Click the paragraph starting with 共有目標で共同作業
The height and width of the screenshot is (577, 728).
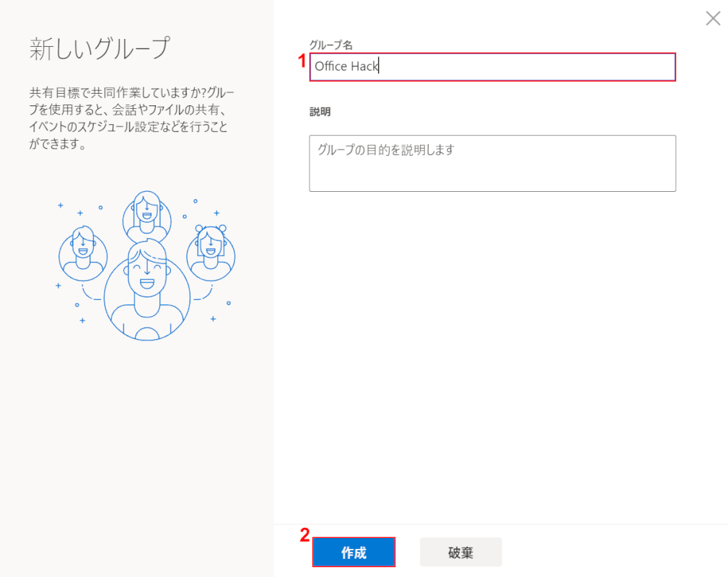pyautogui.click(x=131, y=118)
